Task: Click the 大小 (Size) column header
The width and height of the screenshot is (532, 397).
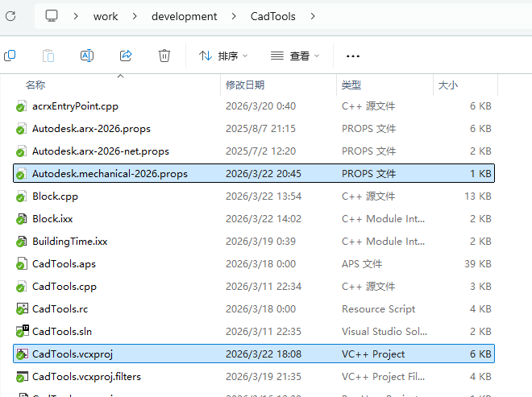Action: 447,85
